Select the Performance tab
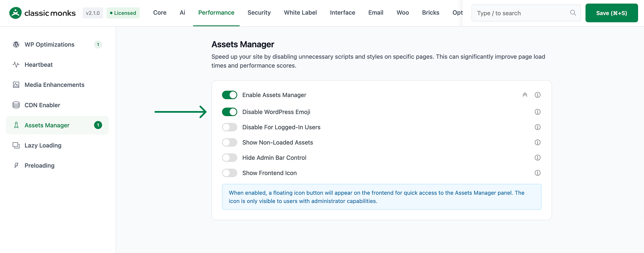644x253 pixels. tap(216, 13)
